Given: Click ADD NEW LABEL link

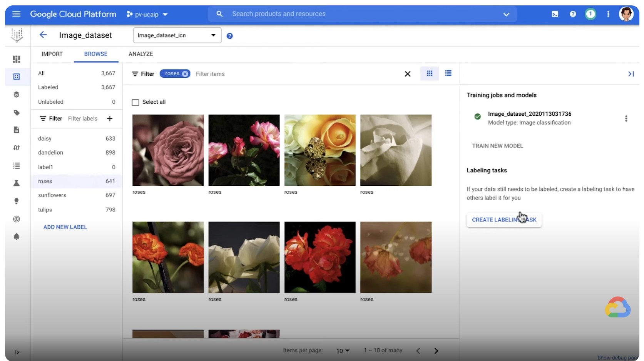Looking at the screenshot, I should point(65,227).
